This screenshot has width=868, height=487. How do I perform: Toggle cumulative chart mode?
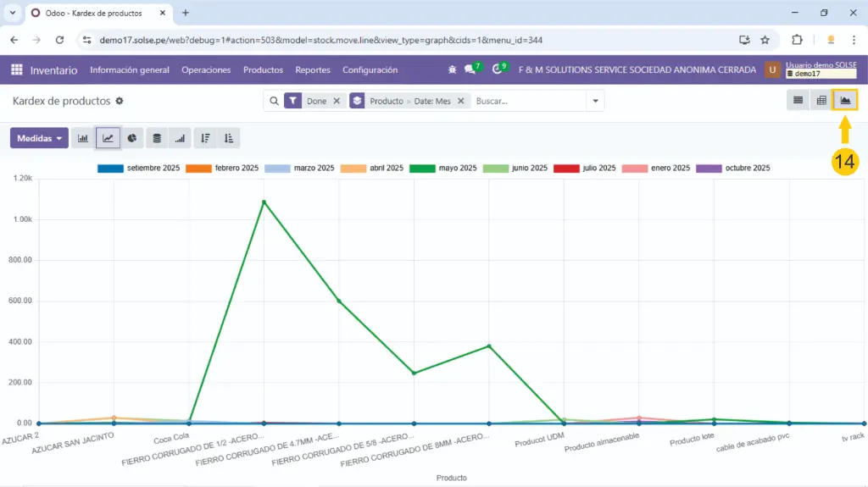[180, 138]
